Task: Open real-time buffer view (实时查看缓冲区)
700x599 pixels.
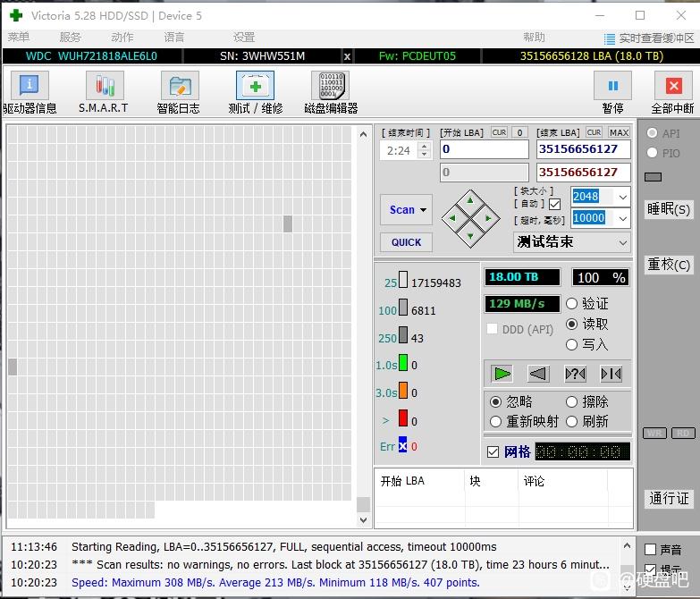Action: coord(649,38)
